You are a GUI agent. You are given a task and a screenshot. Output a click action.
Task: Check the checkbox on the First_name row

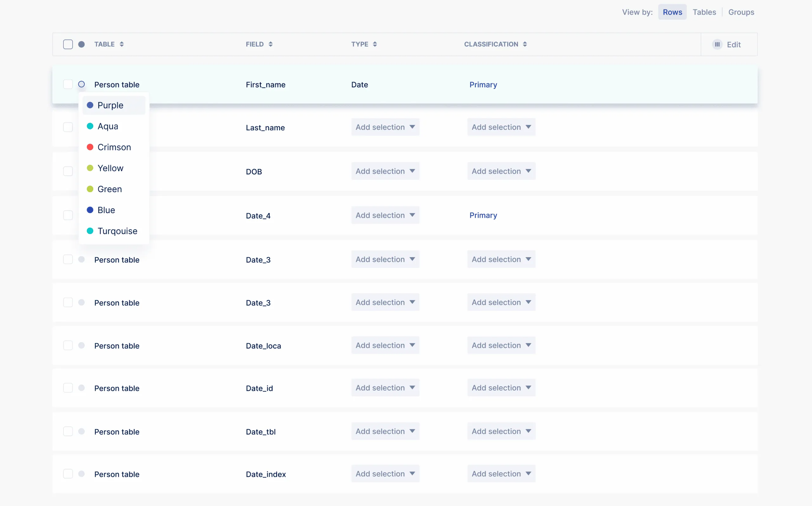[68, 84]
